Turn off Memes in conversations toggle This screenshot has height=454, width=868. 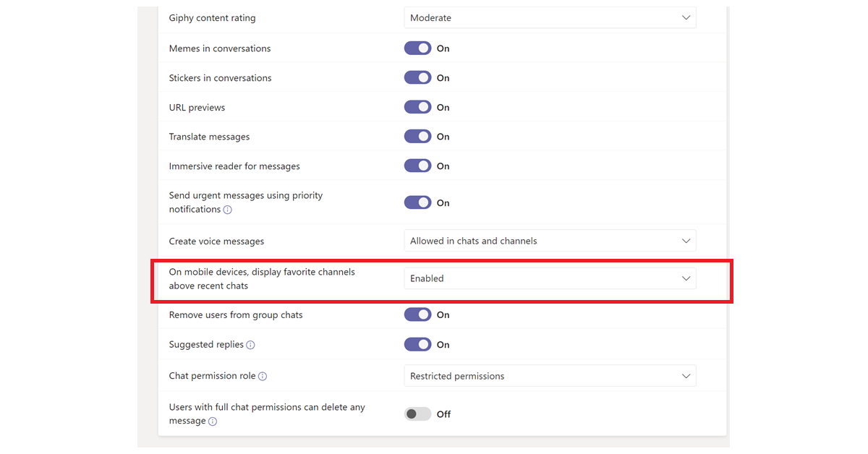[417, 48]
